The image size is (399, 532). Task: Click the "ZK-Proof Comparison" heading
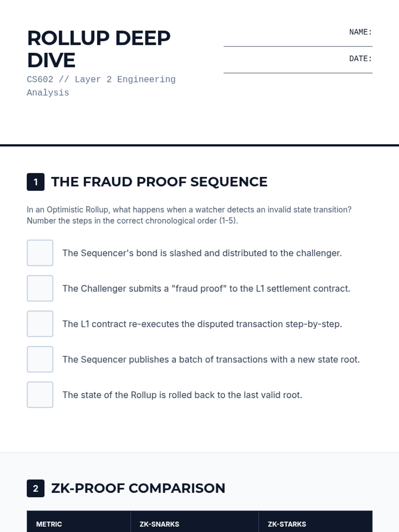tap(138, 488)
